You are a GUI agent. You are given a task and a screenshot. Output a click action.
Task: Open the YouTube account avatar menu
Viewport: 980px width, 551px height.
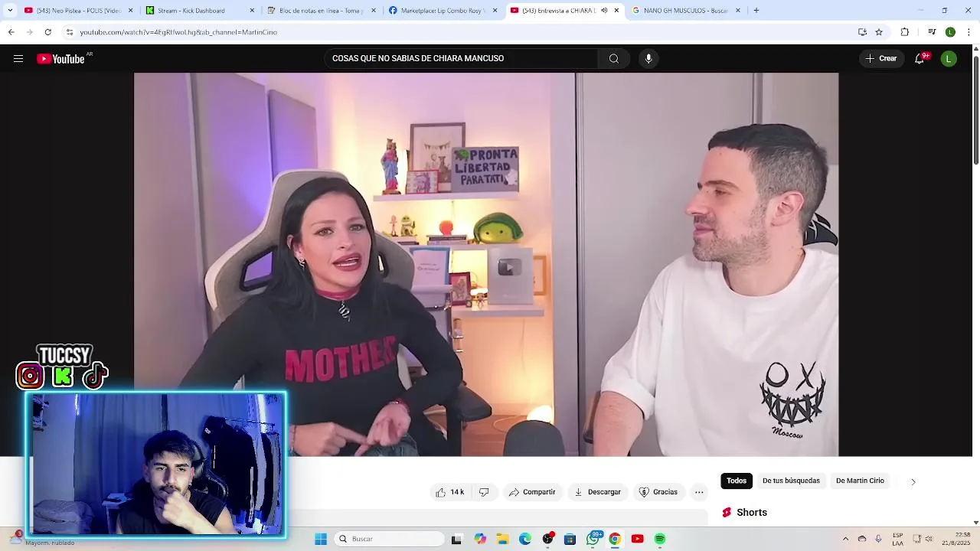click(949, 59)
